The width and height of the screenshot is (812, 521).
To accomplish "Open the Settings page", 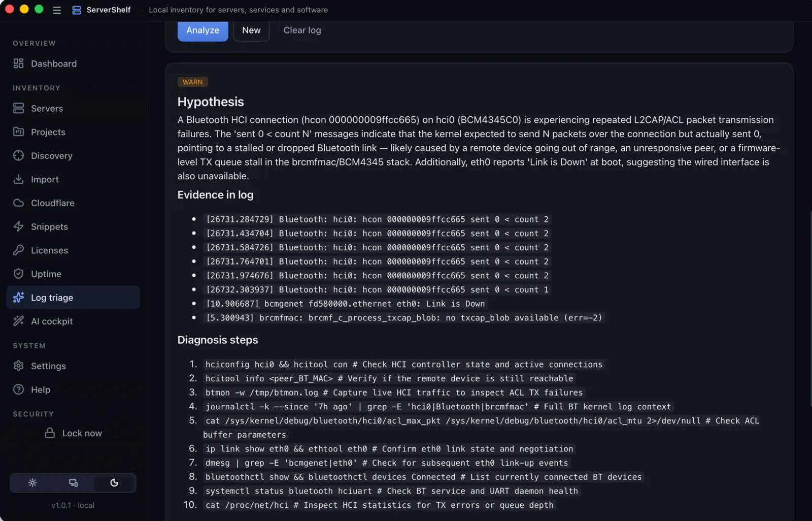I will click(x=73, y=366).
